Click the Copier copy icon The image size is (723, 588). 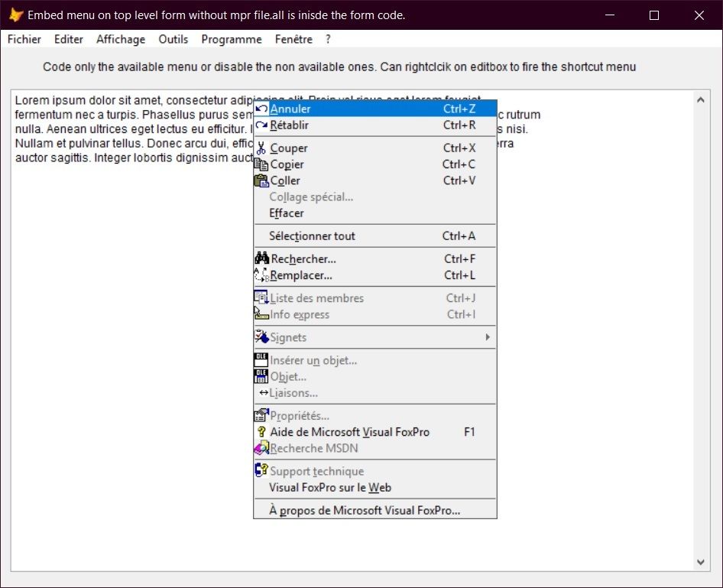pyautogui.click(x=261, y=164)
